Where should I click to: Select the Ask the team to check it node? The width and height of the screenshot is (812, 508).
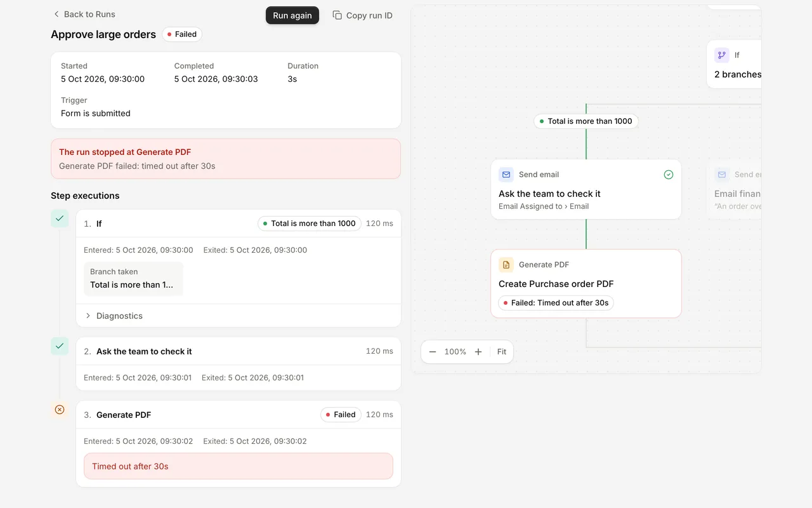point(586,189)
